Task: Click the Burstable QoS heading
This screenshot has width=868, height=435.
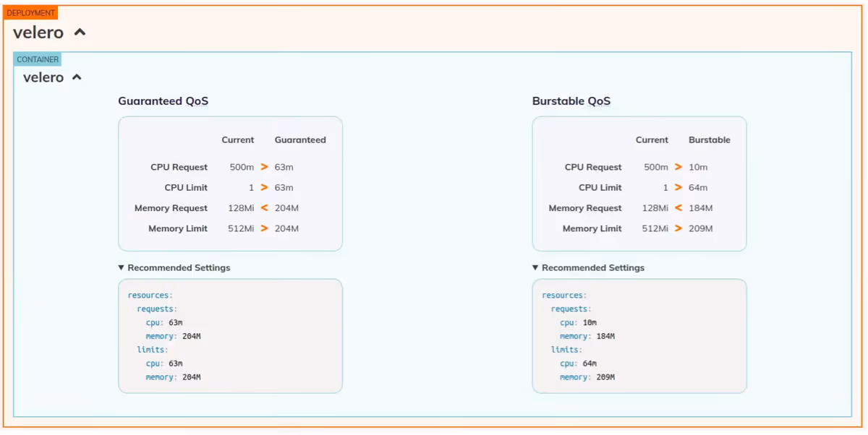Action: [x=571, y=101]
